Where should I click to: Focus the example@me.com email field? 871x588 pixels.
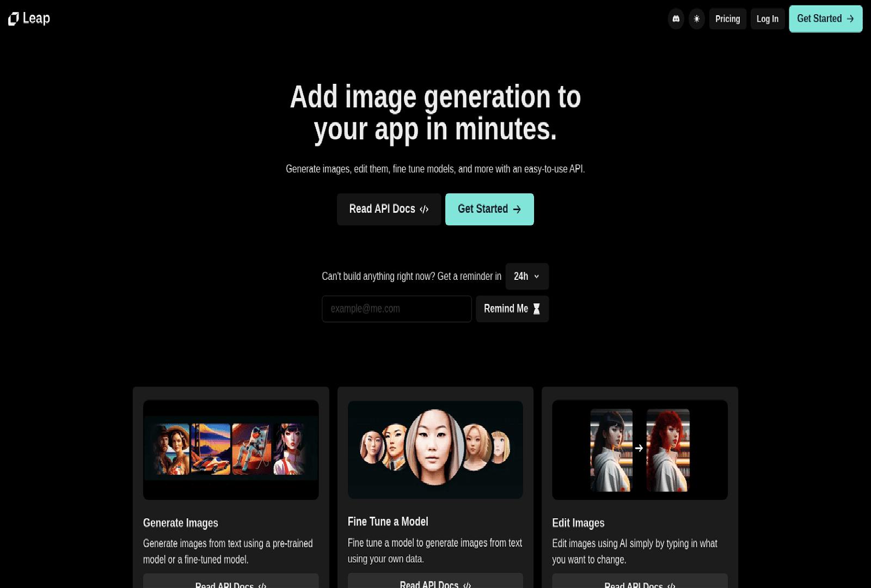point(396,309)
